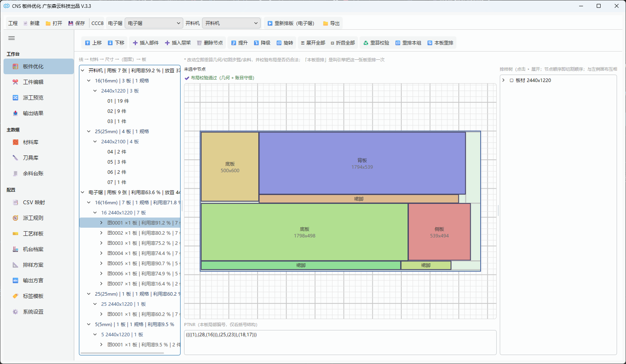Open 刀具库 tool library
The height and width of the screenshot is (364, 626).
coord(39,158)
